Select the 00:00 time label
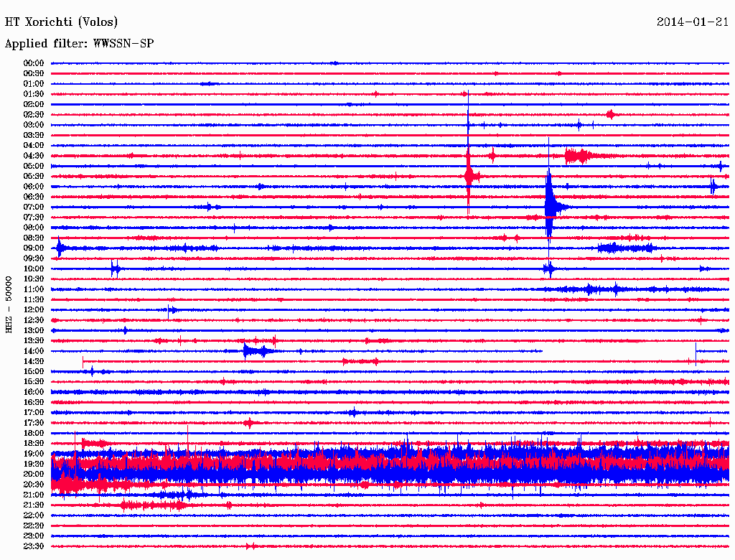 pyautogui.click(x=34, y=63)
